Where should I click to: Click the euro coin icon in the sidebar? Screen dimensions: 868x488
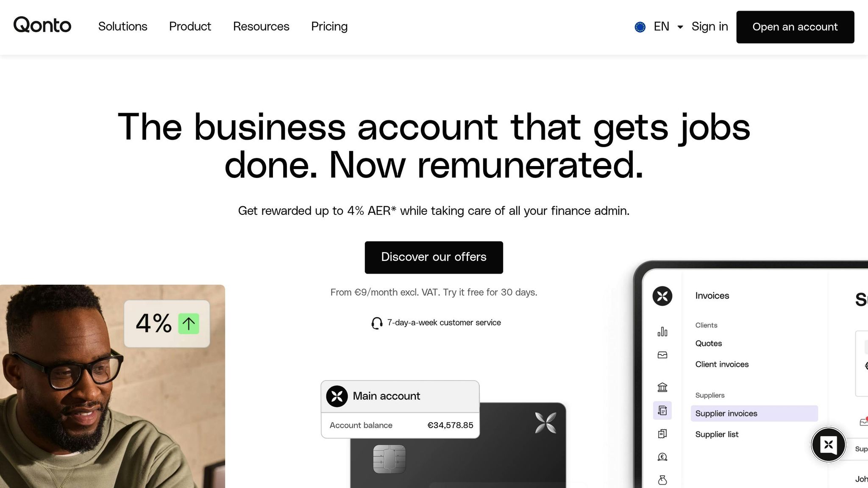coord(662,457)
